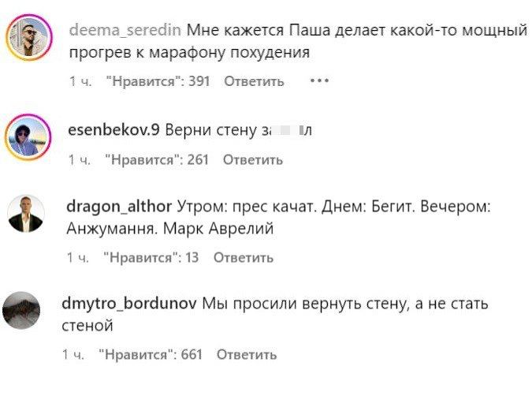The image size is (532, 396).
Task: Reply to dmytro_bordunov comment
Action: tap(247, 354)
